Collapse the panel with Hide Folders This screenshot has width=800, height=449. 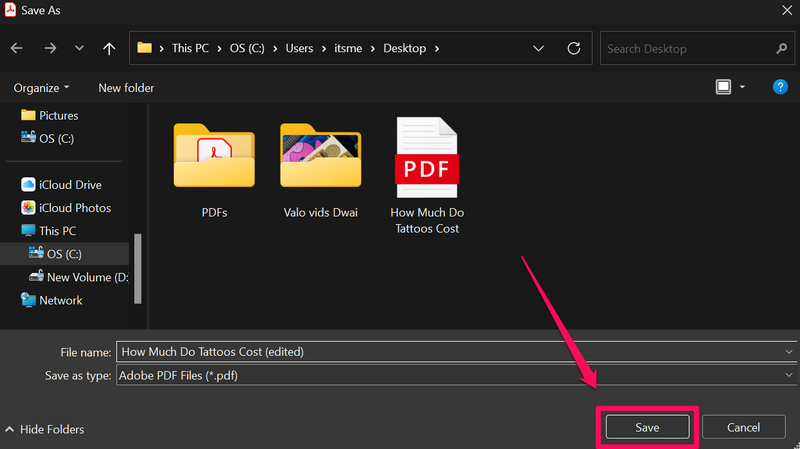(x=45, y=429)
